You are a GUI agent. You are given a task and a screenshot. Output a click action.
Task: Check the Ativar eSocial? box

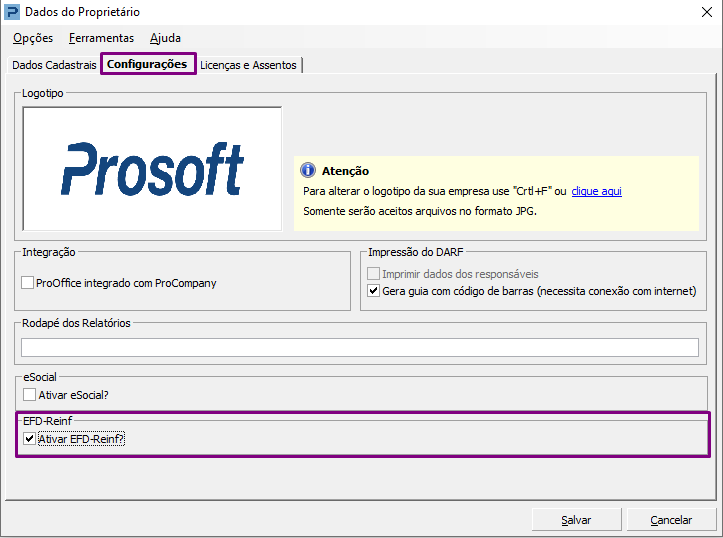(x=30, y=395)
